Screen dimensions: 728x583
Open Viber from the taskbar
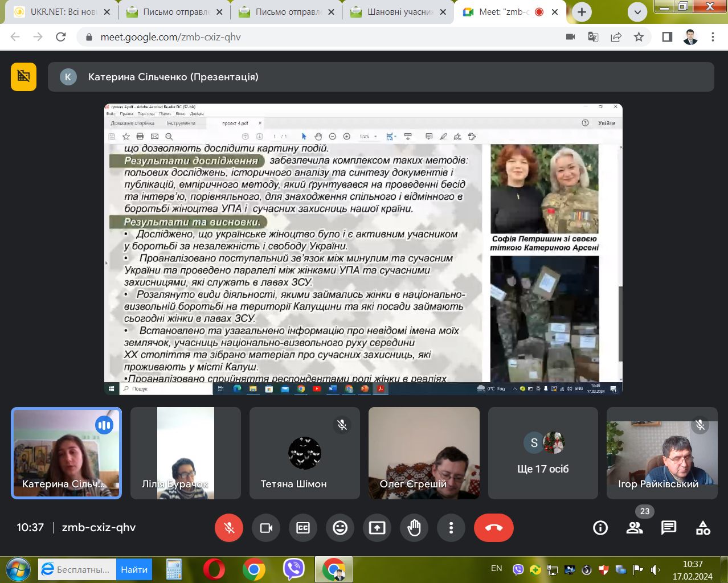[293, 569]
